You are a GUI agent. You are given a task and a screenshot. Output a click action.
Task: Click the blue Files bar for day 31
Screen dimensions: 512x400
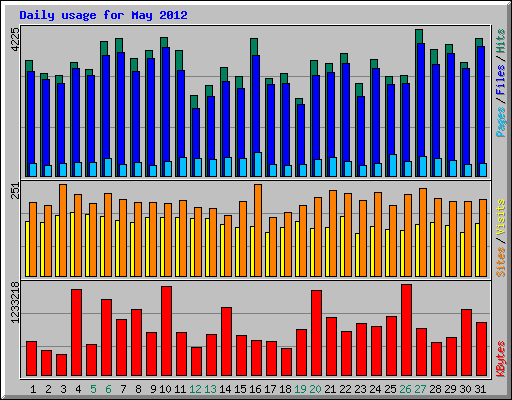pyautogui.click(x=481, y=105)
